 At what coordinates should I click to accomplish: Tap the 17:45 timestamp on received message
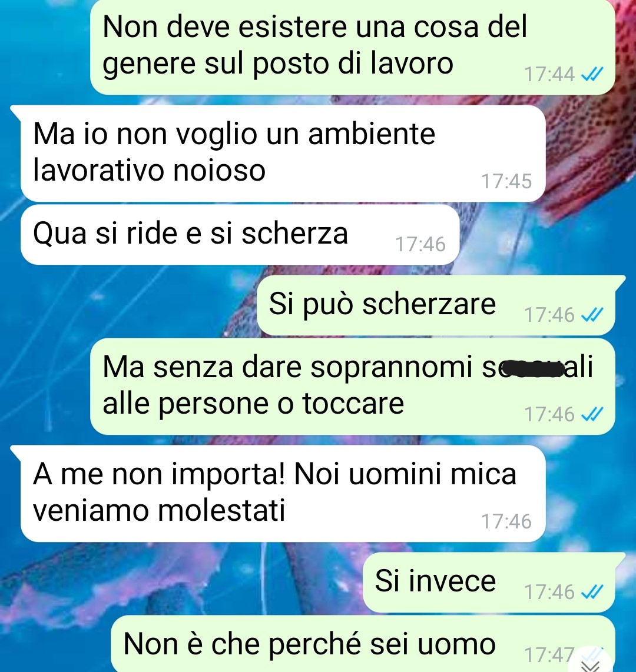point(506,181)
